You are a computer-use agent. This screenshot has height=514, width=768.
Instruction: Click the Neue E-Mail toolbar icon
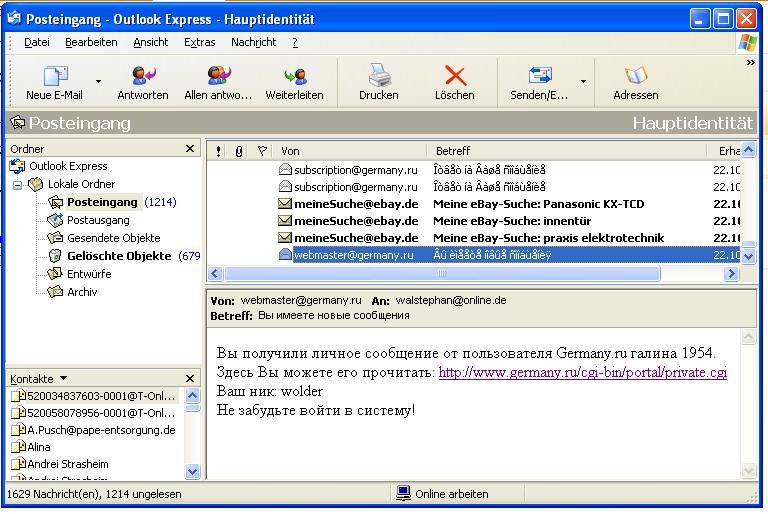[x=55, y=76]
